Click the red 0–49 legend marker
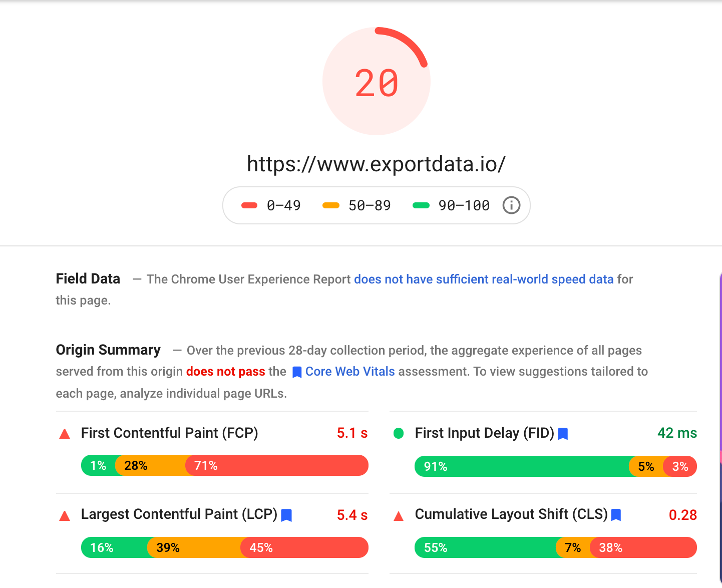 click(x=249, y=205)
